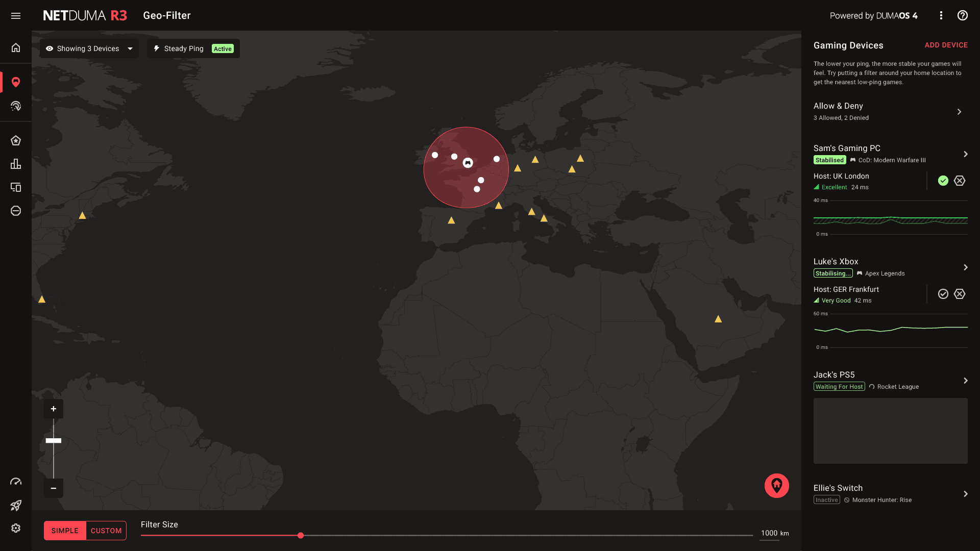Select the SIMPLE filter mode
This screenshot has height=551, width=980.
(x=65, y=531)
